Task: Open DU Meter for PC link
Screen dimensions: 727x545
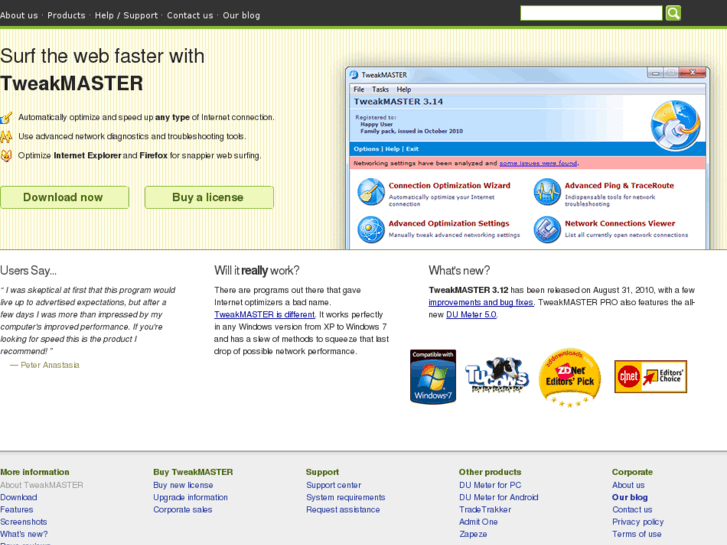Action: pos(490,485)
